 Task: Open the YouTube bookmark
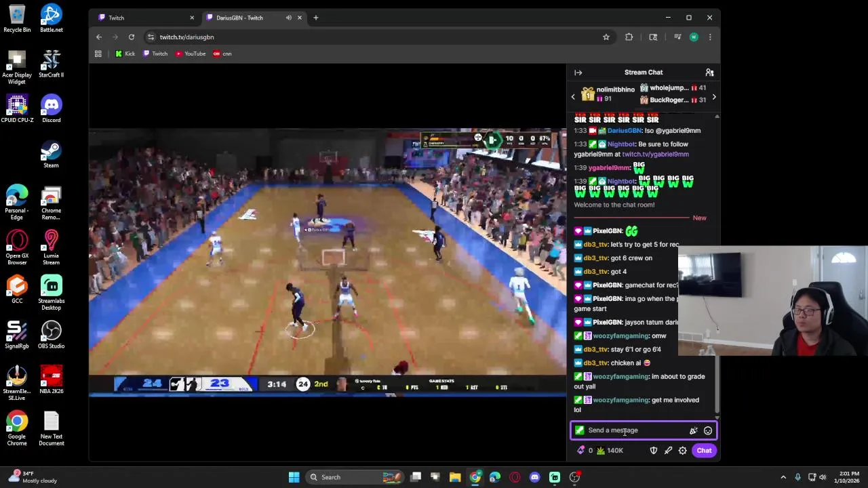(191, 54)
